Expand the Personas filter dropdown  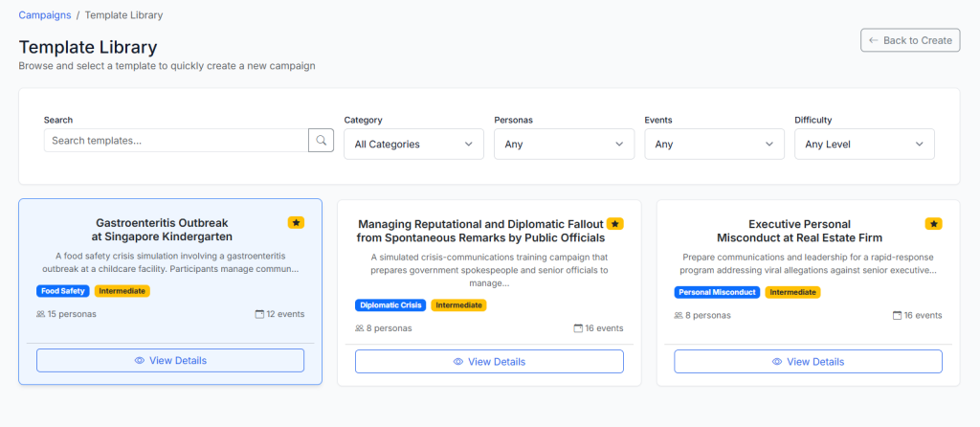pos(564,145)
